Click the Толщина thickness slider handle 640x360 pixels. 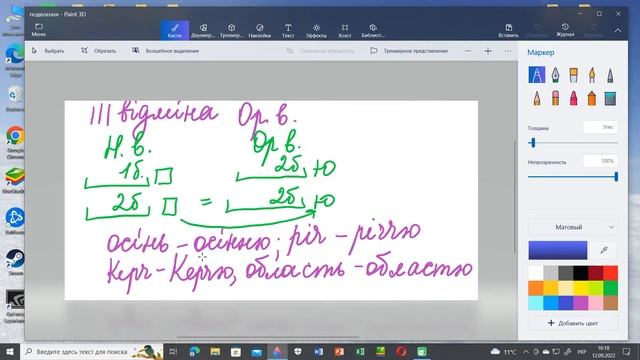click(532, 142)
